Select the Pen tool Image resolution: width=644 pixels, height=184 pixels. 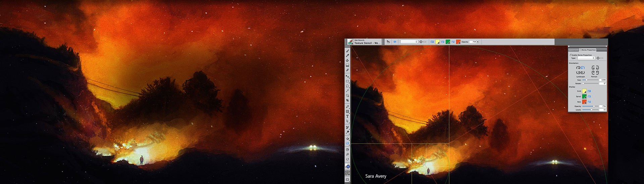[x=347, y=107]
